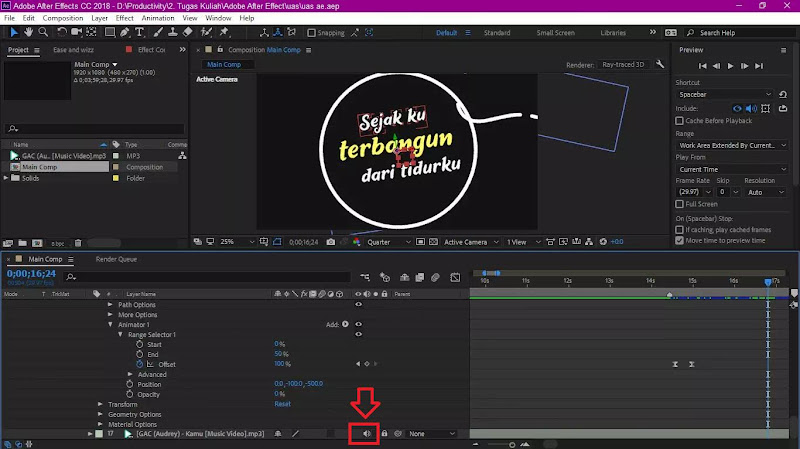Viewport: 800px width, 449px height.
Task: Select the Type text tool
Action: [139, 32]
